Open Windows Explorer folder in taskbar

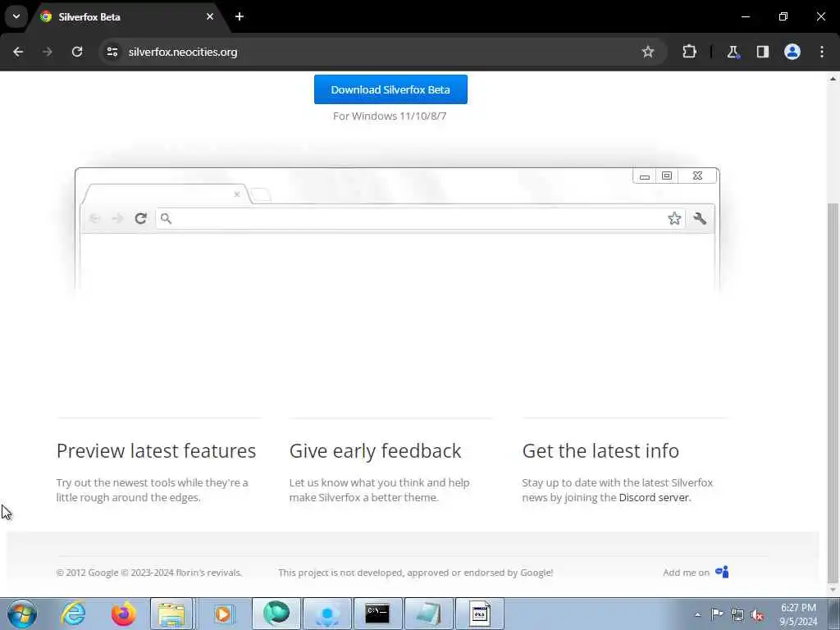click(x=171, y=614)
